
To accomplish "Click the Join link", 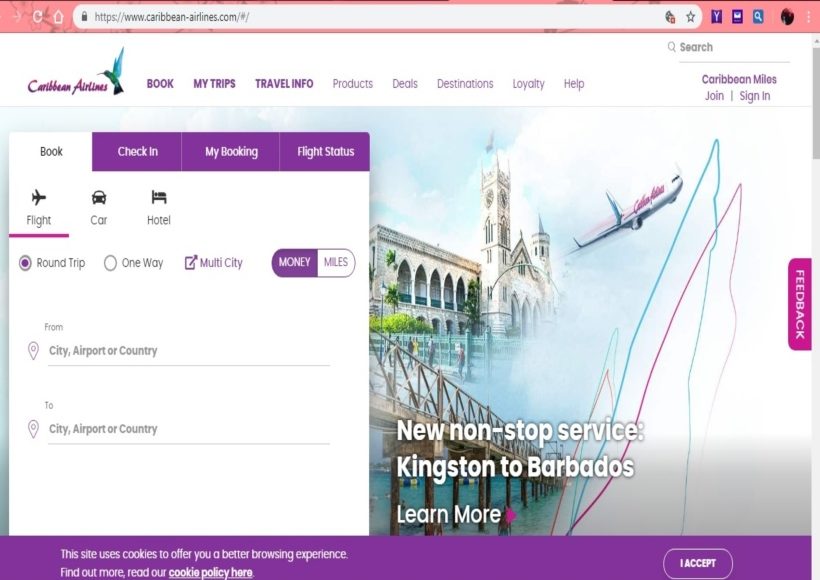I will pos(714,96).
